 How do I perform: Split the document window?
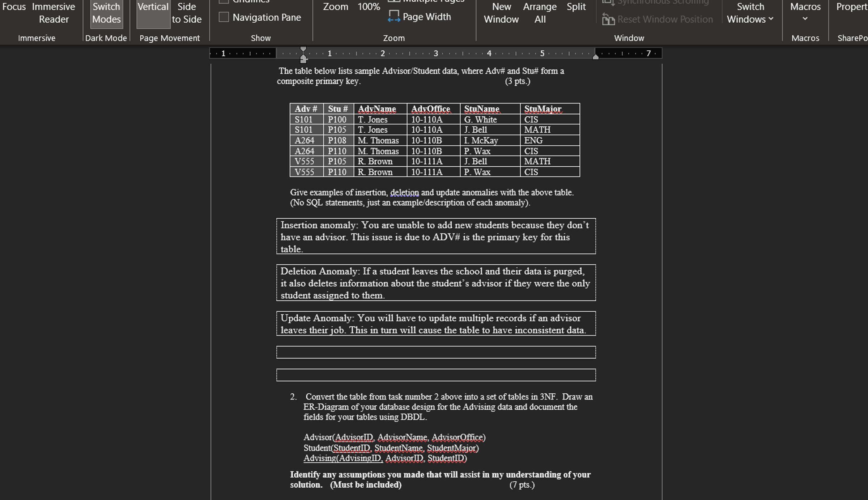point(576,7)
